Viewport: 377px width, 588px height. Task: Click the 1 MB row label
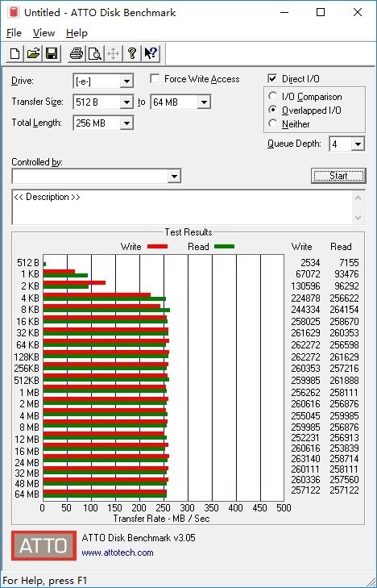click(29, 393)
